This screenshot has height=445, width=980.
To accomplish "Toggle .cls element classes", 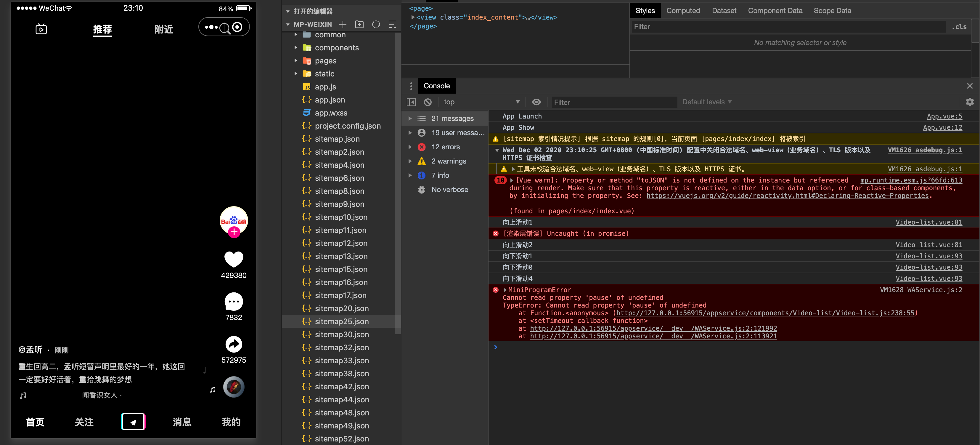I will tap(959, 27).
